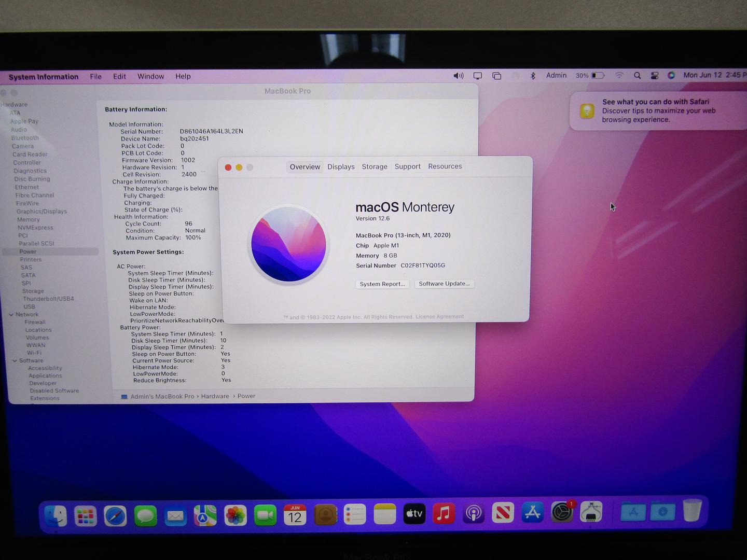Click the Siri icon in menu bar
This screenshot has height=560, width=747.
pos(671,75)
